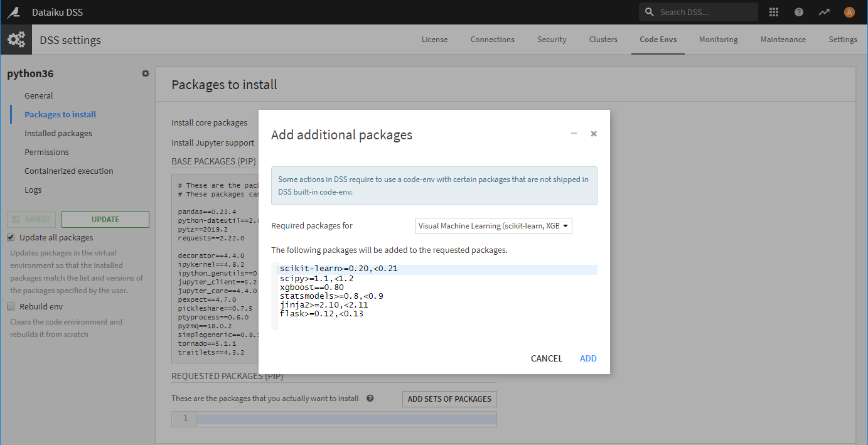Open Logs sidebar item

(x=33, y=190)
